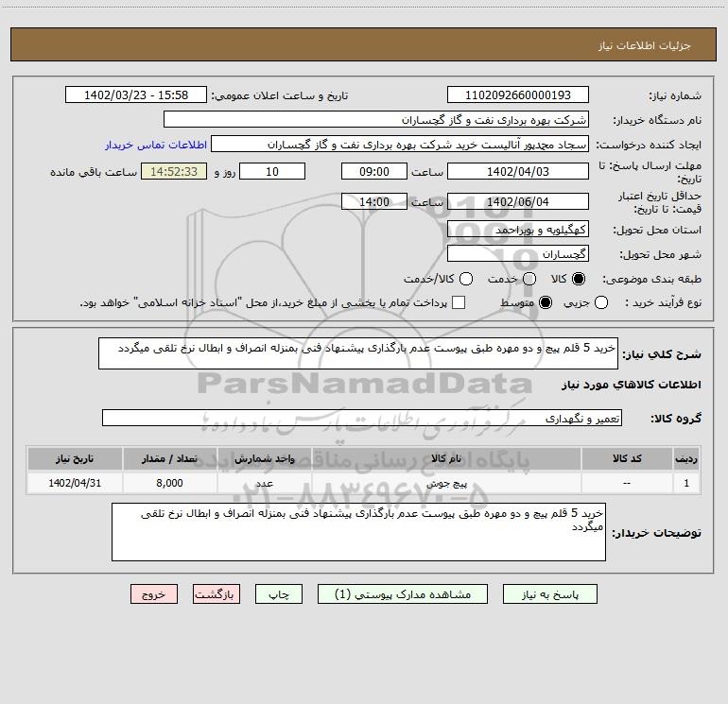Click the delivery province field کهگیلویه و بویراحمد
The height and width of the screenshot is (704, 728).
(x=518, y=229)
